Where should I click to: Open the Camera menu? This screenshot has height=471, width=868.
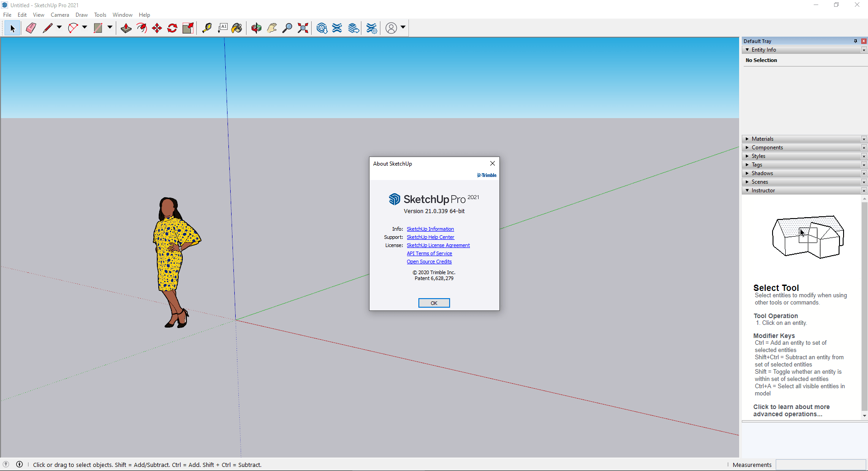point(60,15)
